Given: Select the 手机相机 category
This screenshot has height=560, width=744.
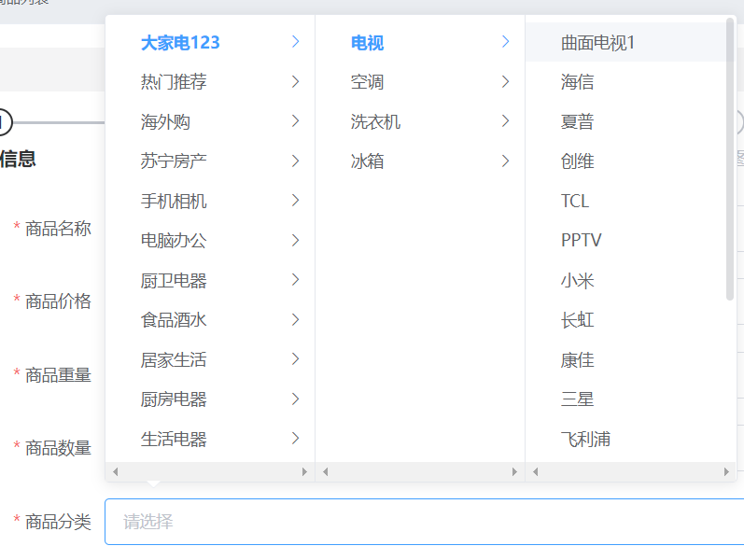Looking at the screenshot, I should pyautogui.click(x=210, y=201).
